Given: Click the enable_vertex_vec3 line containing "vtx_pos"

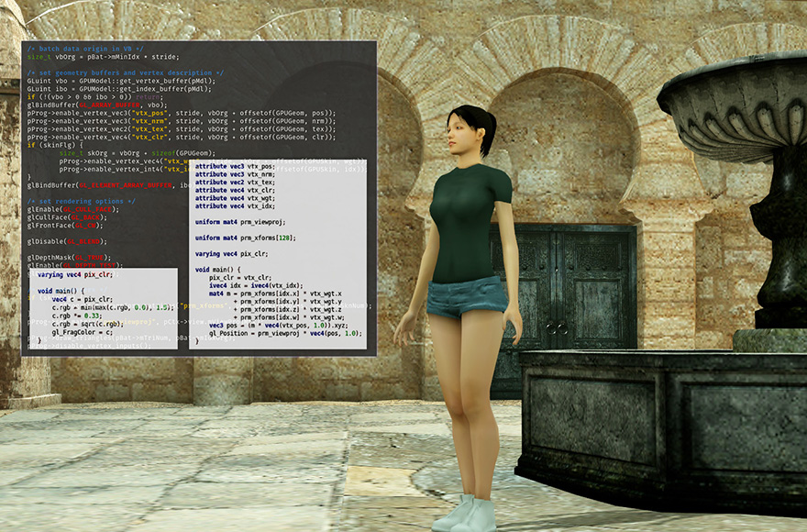Looking at the screenshot, I should pos(182,113).
